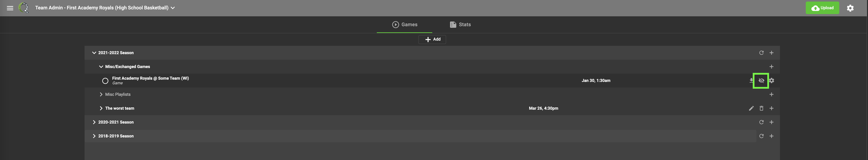Refresh the 2018-2019 Season row
This screenshot has width=868, height=160.
tap(761, 136)
